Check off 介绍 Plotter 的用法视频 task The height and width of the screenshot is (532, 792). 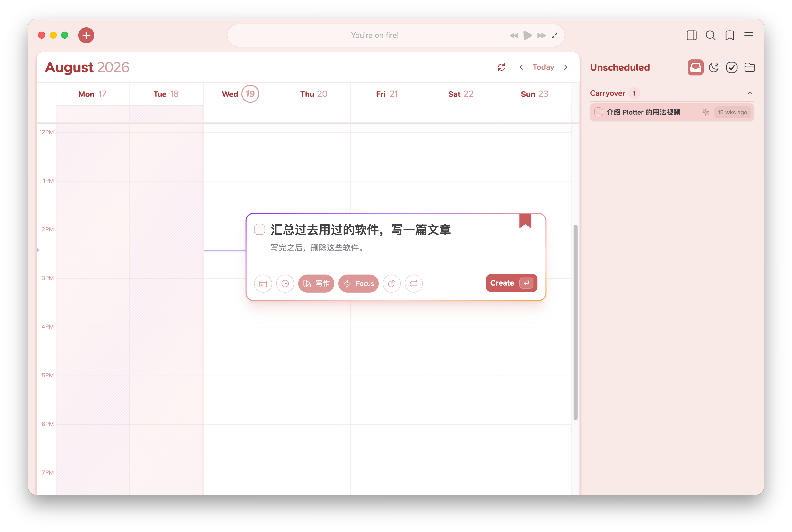599,112
